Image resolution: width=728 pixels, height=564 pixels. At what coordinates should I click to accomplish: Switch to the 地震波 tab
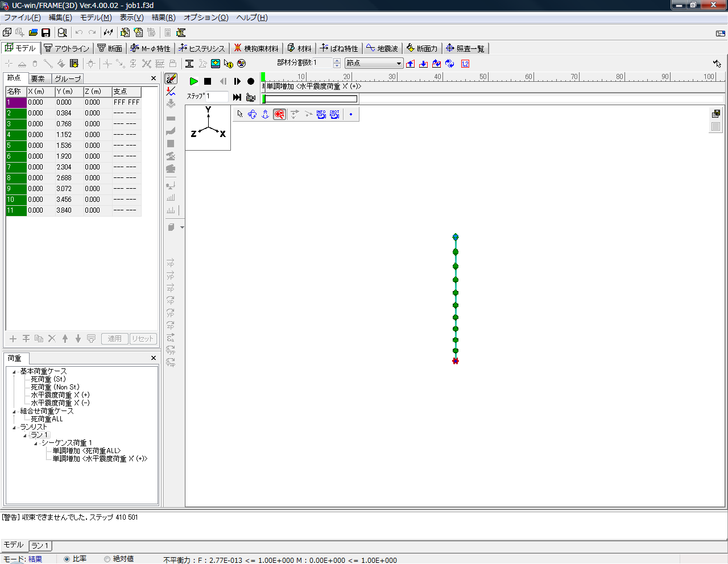[x=382, y=48]
